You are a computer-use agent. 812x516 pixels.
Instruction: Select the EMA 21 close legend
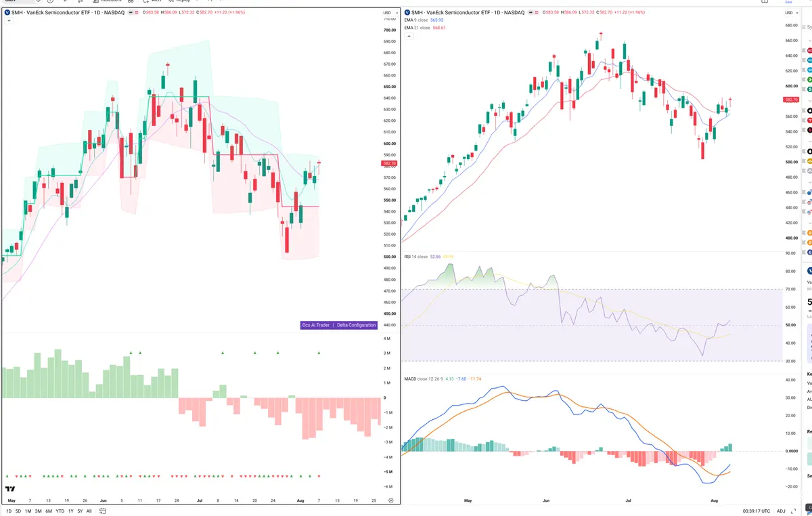tap(424, 28)
